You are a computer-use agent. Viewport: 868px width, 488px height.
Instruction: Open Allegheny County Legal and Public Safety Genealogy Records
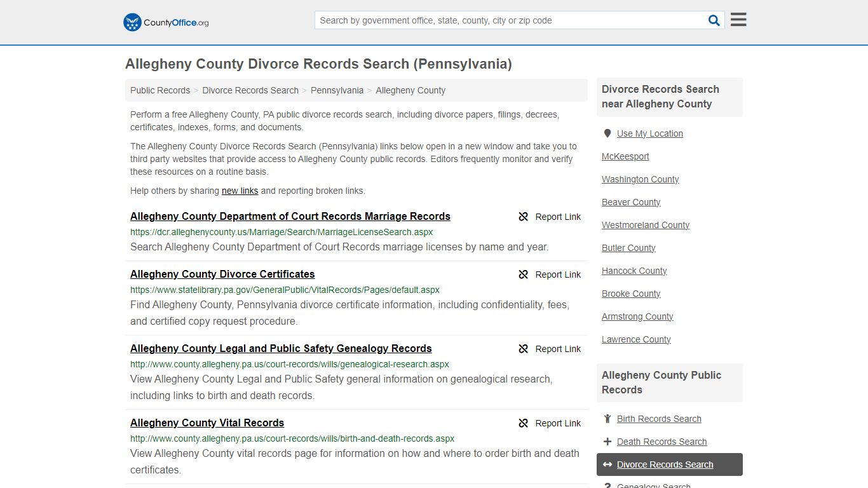point(281,348)
